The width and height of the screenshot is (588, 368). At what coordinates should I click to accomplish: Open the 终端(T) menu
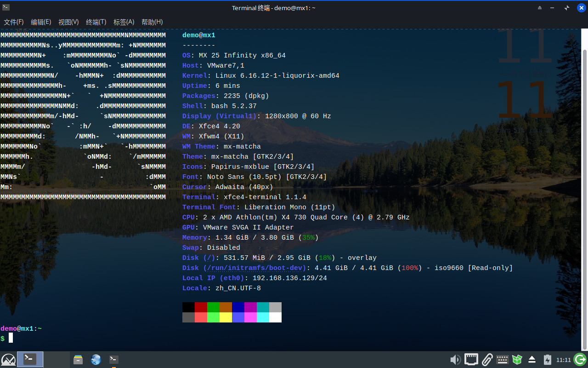[96, 22]
